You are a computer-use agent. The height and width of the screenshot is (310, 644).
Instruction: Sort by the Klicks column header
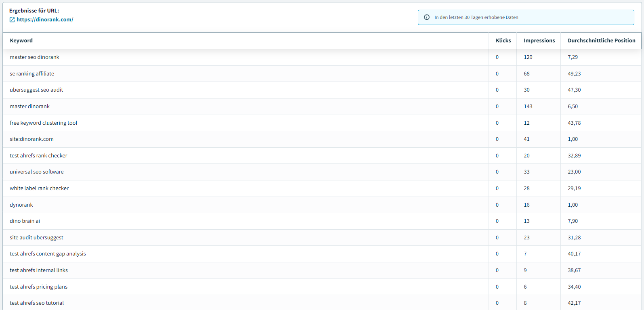click(503, 41)
